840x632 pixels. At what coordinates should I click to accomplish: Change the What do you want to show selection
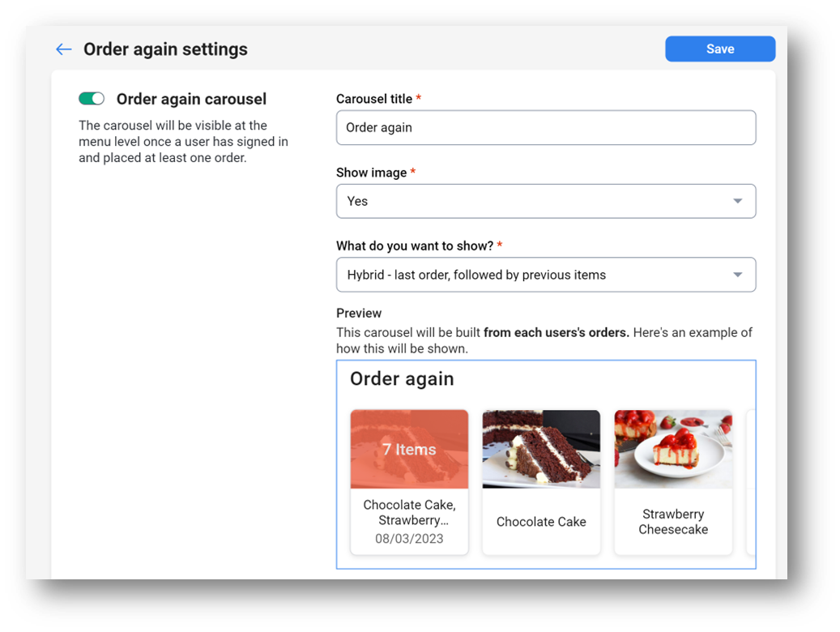tap(546, 275)
